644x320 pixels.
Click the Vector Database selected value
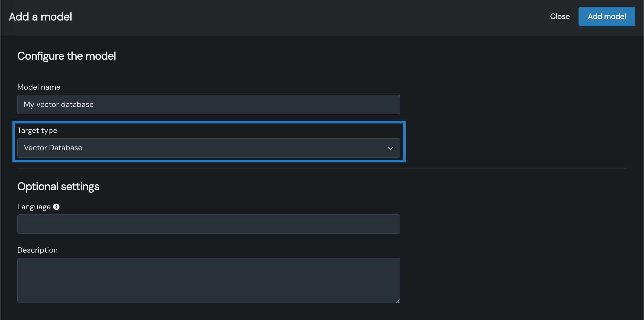coord(53,148)
